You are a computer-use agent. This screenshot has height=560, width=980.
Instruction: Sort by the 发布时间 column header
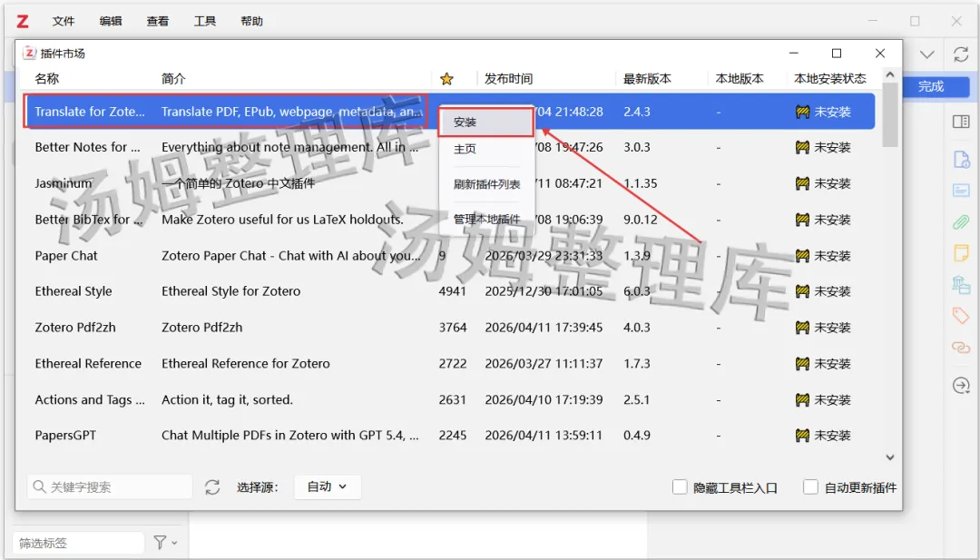point(509,79)
